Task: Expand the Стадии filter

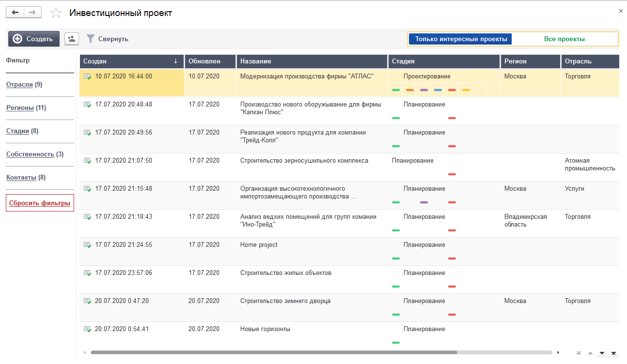Action: click(x=17, y=131)
